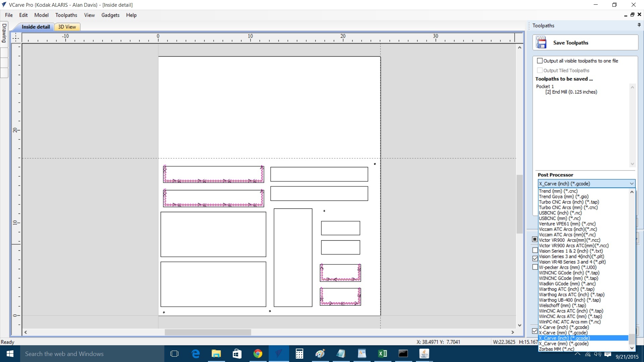Open the Gadgets menu
Screen dimensions: 644x362
(110, 15)
